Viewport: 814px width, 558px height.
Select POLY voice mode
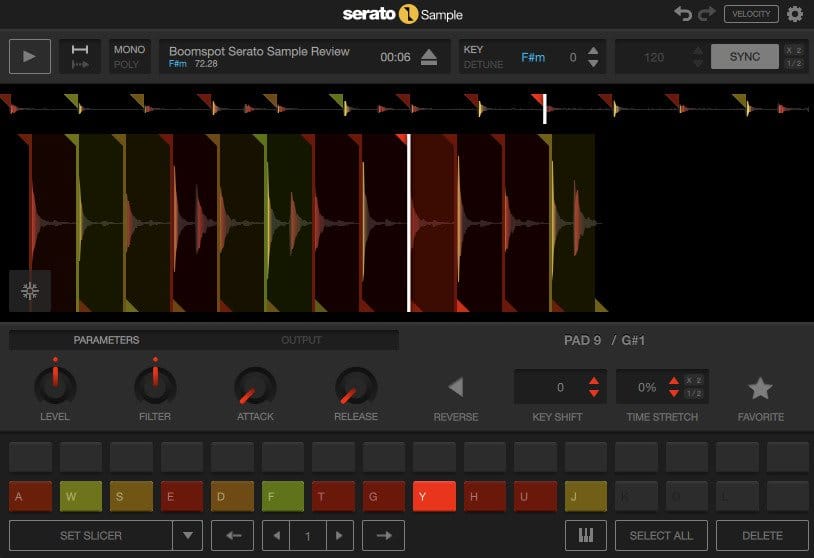126,64
